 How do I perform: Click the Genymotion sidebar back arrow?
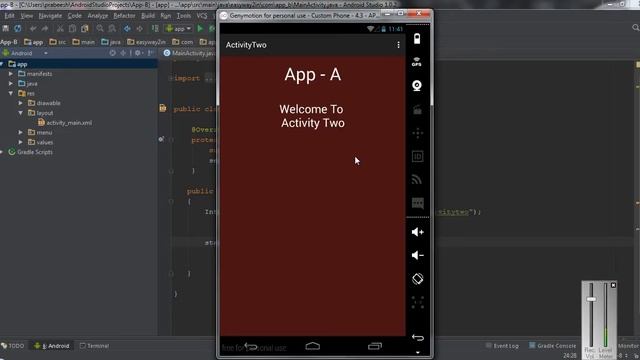click(x=418, y=338)
